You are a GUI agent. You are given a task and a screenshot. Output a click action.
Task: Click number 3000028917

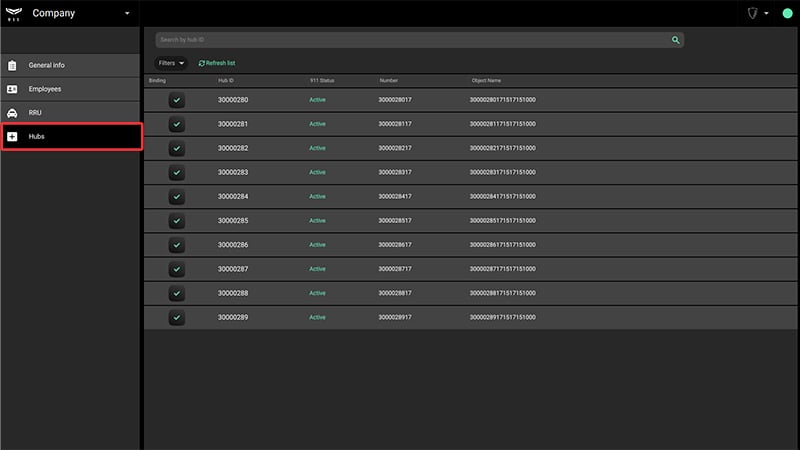pyautogui.click(x=395, y=317)
